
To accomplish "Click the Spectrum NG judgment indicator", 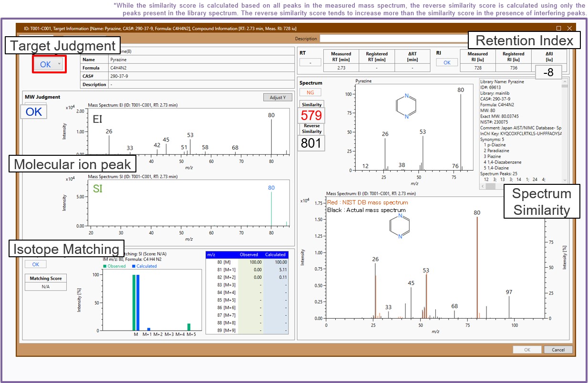I will click(310, 92).
